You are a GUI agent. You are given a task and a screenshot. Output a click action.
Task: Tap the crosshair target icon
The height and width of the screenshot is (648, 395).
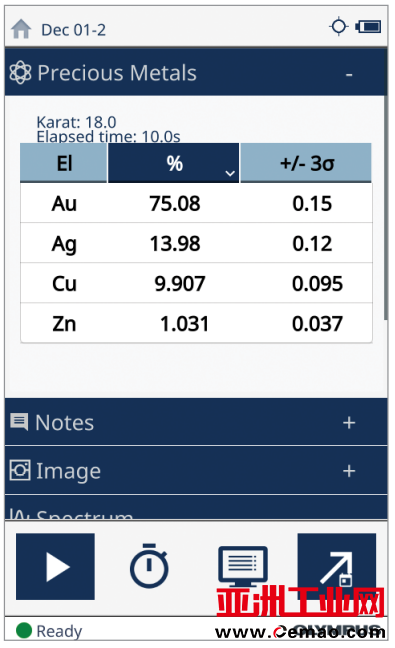coord(339,27)
